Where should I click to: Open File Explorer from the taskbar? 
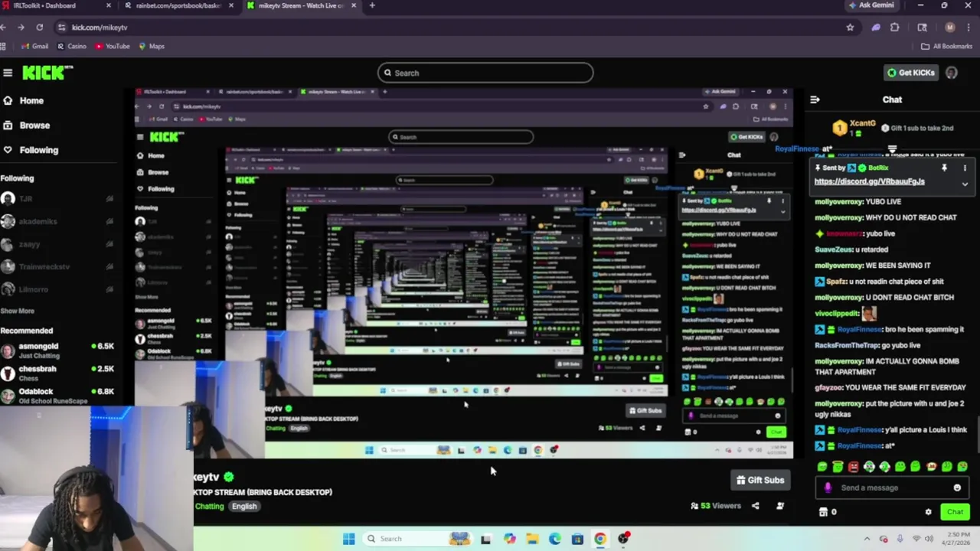click(x=532, y=539)
